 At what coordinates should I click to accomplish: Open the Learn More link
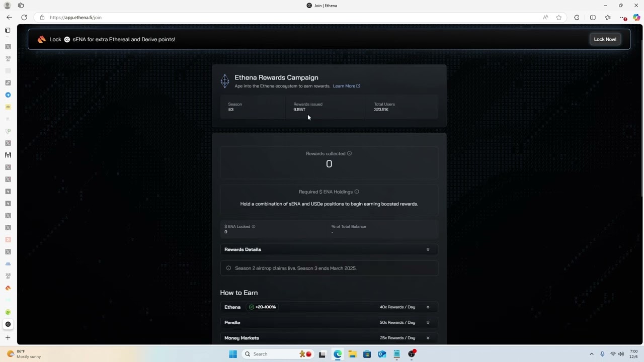(346, 86)
